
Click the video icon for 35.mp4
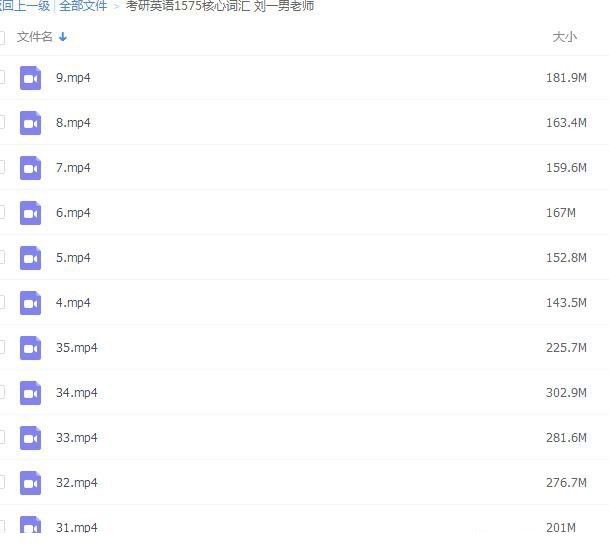pyautogui.click(x=30, y=348)
